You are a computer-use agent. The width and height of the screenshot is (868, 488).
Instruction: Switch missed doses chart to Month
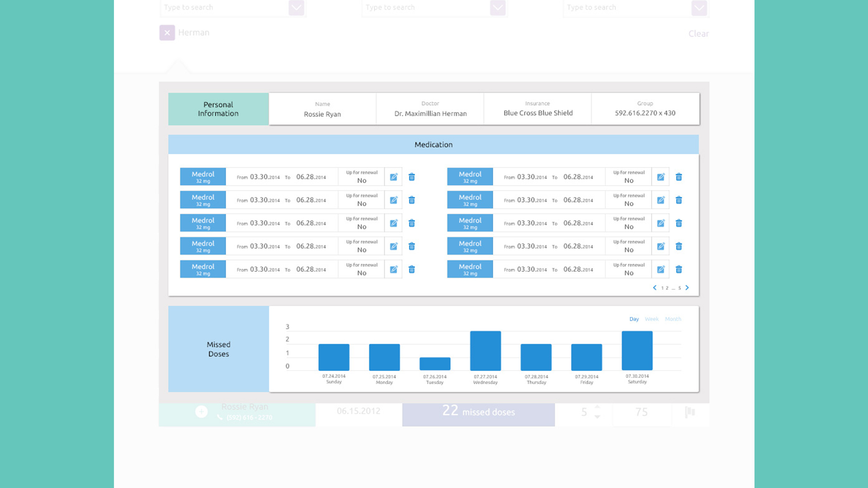click(x=673, y=319)
